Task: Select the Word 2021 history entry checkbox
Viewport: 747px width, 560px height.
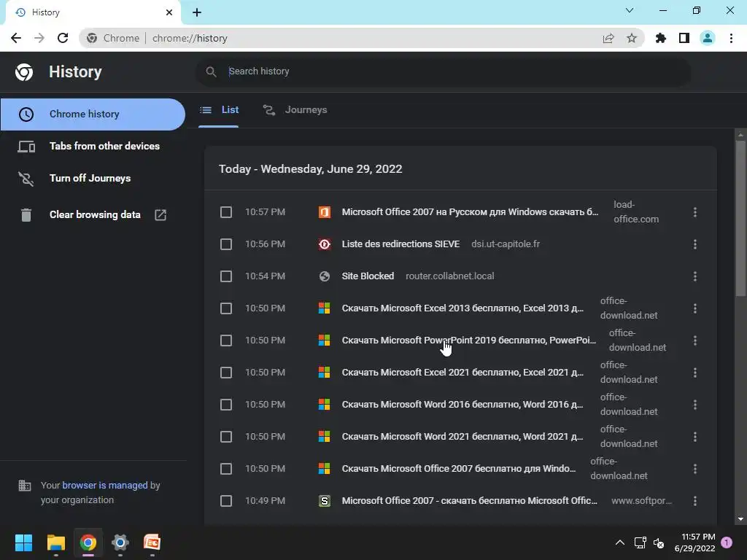Action: tap(226, 437)
